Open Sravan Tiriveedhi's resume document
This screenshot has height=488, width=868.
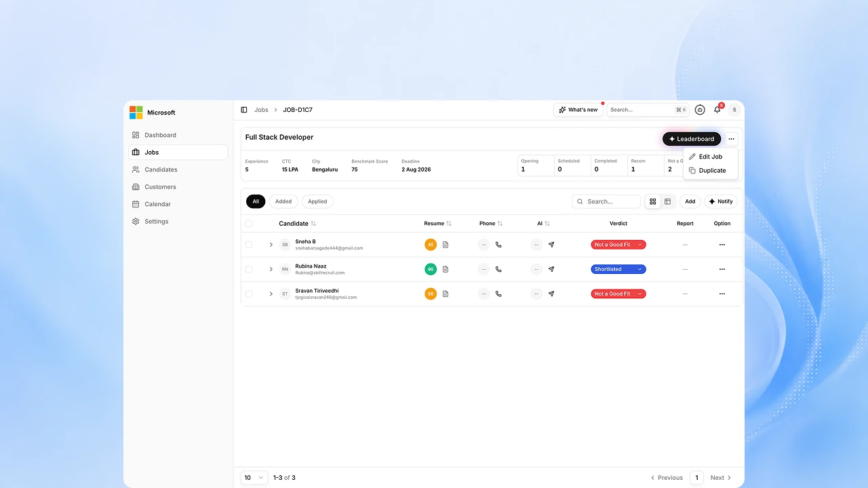point(446,294)
